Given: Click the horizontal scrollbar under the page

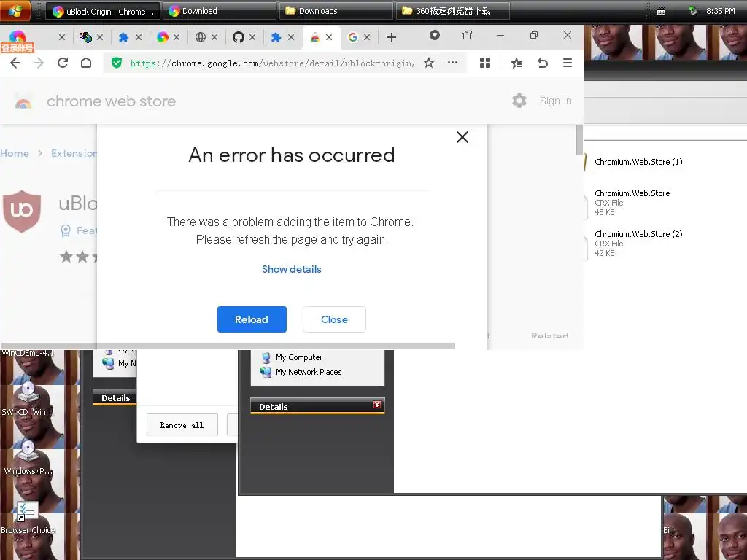Looking at the screenshot, I should coord(228,346).
